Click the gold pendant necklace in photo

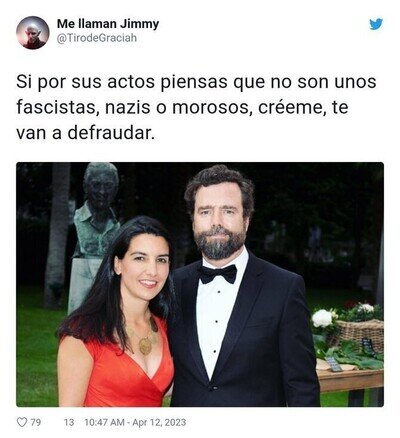tap(145, 345)
